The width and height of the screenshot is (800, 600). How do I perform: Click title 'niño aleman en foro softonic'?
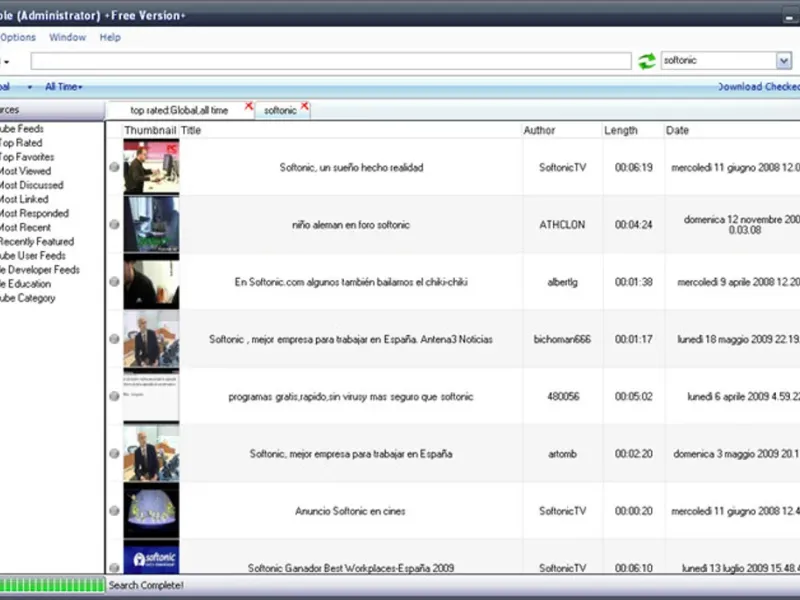(x=351, y=224)
